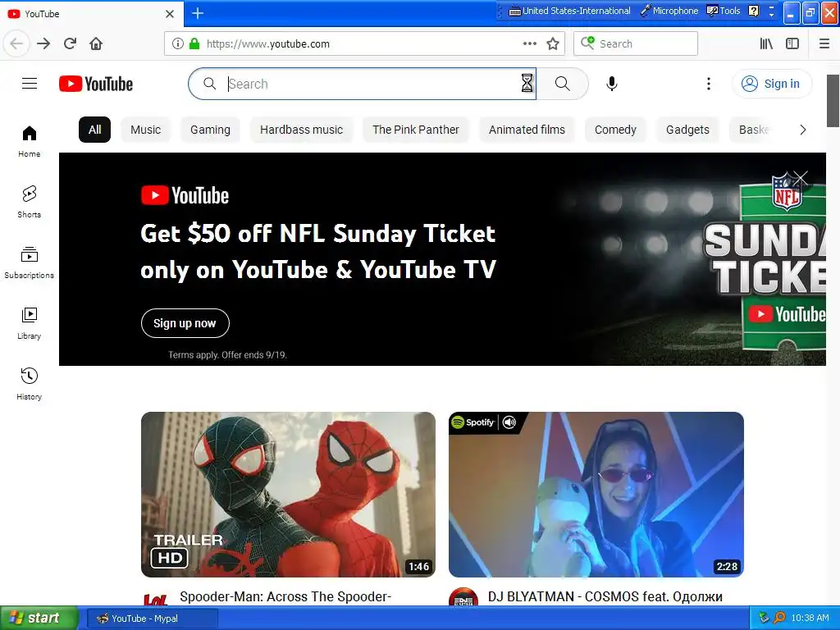Click the Spotify sound icon on the video thumbnail
This screenshot has height=630, width=840.
(x=509, y=422)
